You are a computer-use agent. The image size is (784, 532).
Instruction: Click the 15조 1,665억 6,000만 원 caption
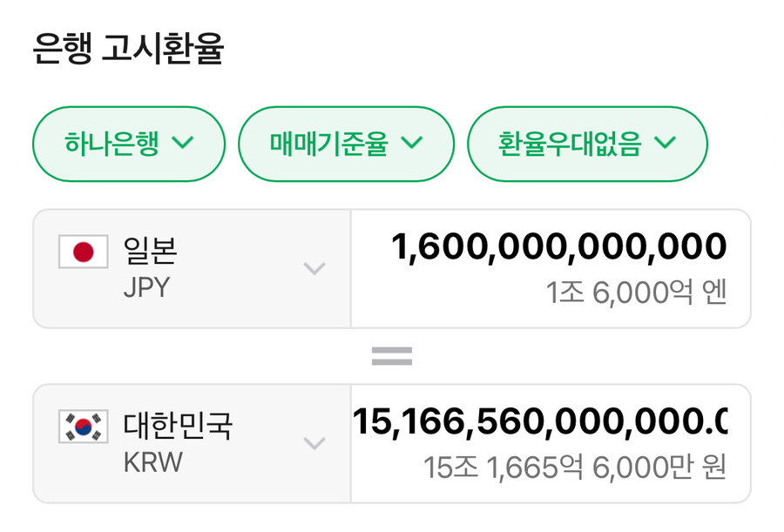tap(575, 468)
